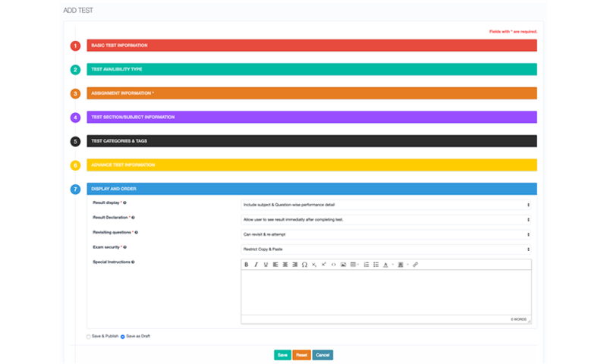Apply subscript formatting
The height and width of the screenshot is (364, 607).
(x=314, y=265)
